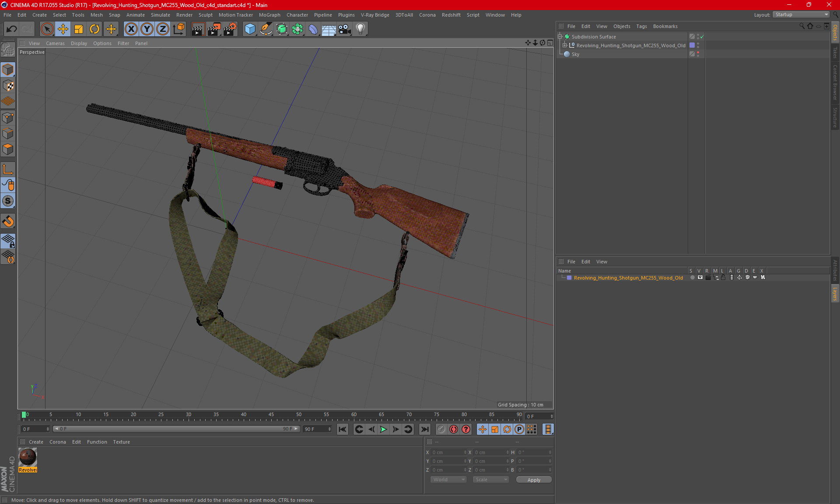
Task: Click timeline marker at frame 45
Action: pos(271,415)
